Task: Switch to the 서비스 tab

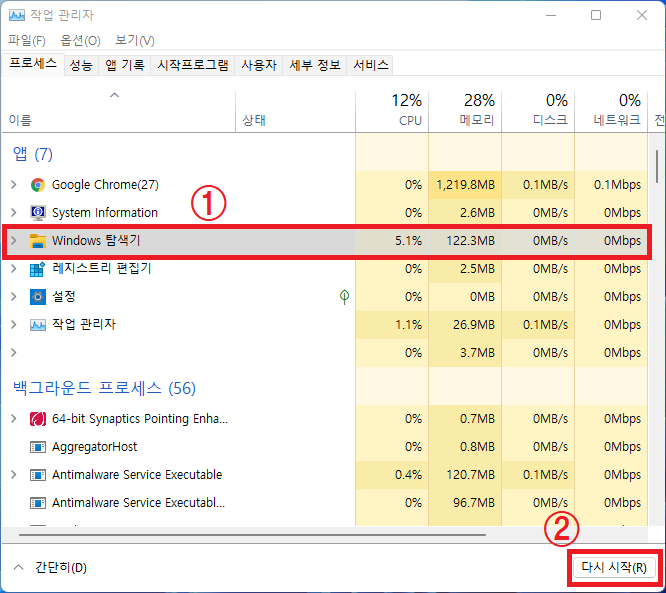Action: pyautogui.click(x=371, y=65)
